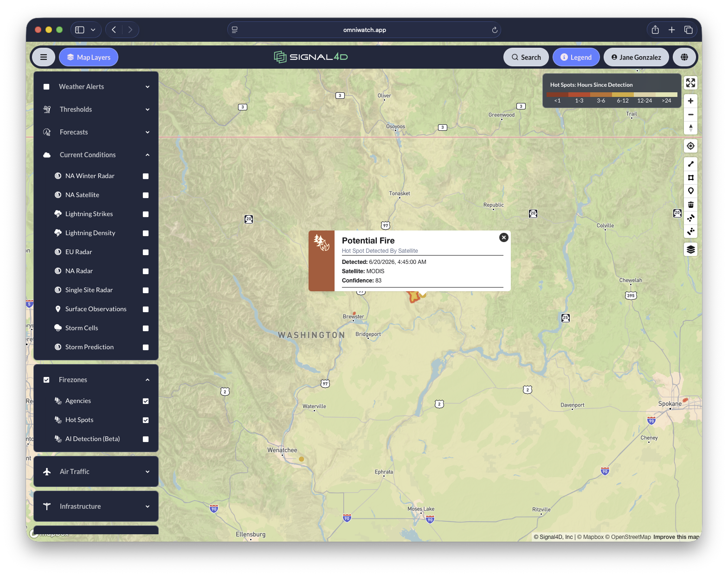728x576 pixels.
Task: Expand the Forecasts section chevron
Action: [148, 132]
